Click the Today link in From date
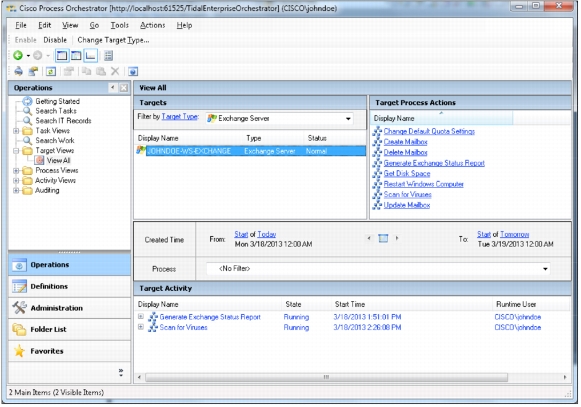Viewport: 581px width, 407px height. (266, 234)
